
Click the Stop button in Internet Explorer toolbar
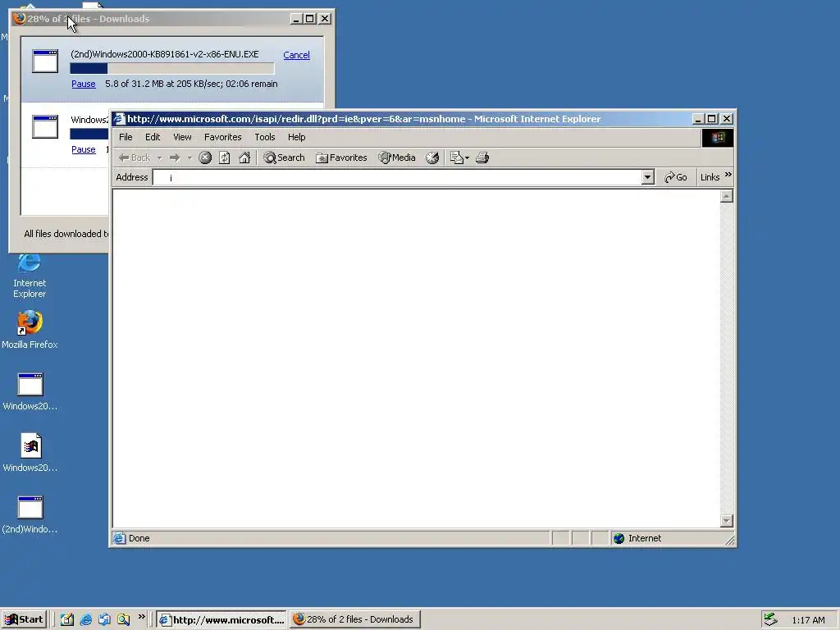pos(204,157)
